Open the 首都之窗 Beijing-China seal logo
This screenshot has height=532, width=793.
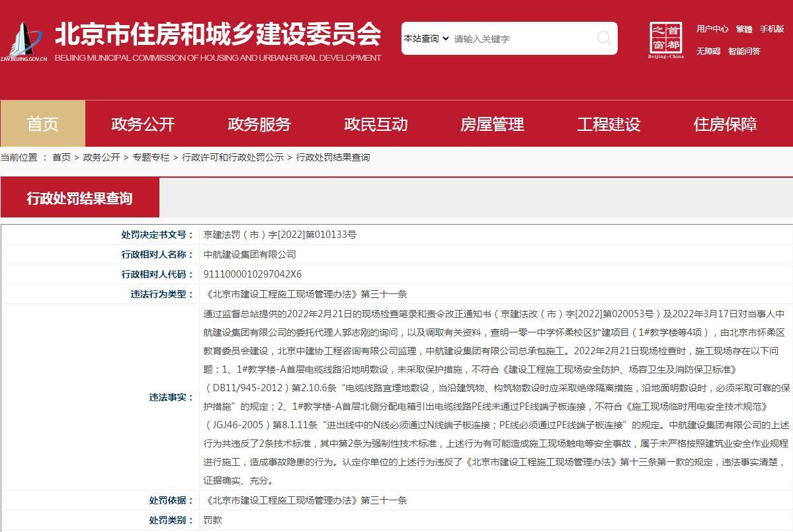pyautogui.click(x=665, y=40)
